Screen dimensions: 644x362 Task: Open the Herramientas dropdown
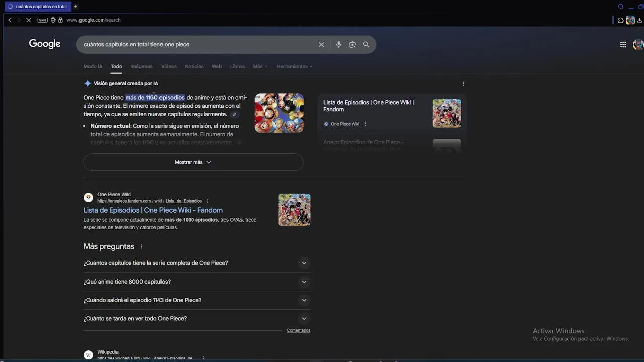point(294,67)
